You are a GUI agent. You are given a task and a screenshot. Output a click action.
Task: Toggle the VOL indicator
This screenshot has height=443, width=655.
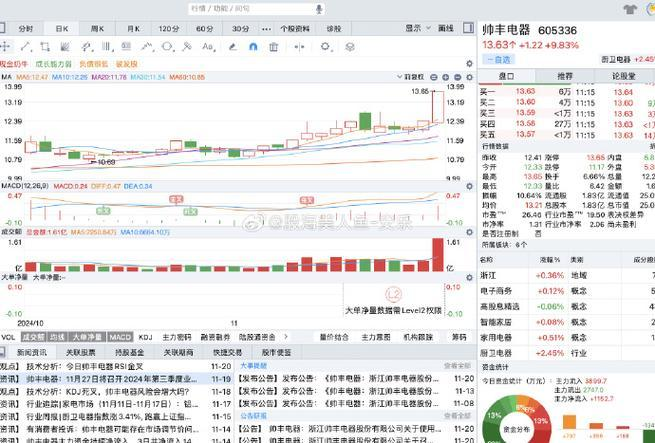(8, 337)
